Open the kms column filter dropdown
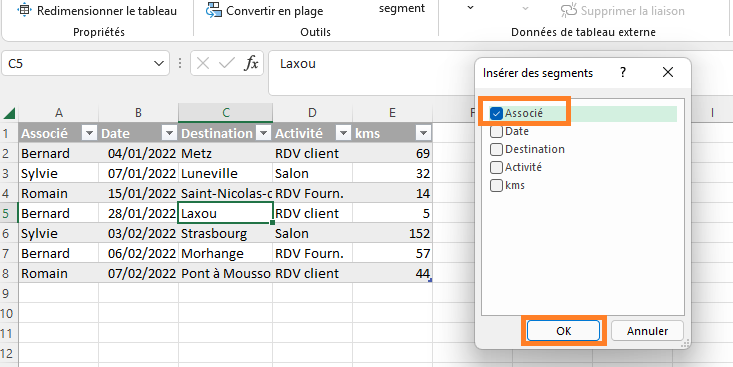The height and width of the screenshot is (367, 733). pyautogui.click(x=424, y=134)
